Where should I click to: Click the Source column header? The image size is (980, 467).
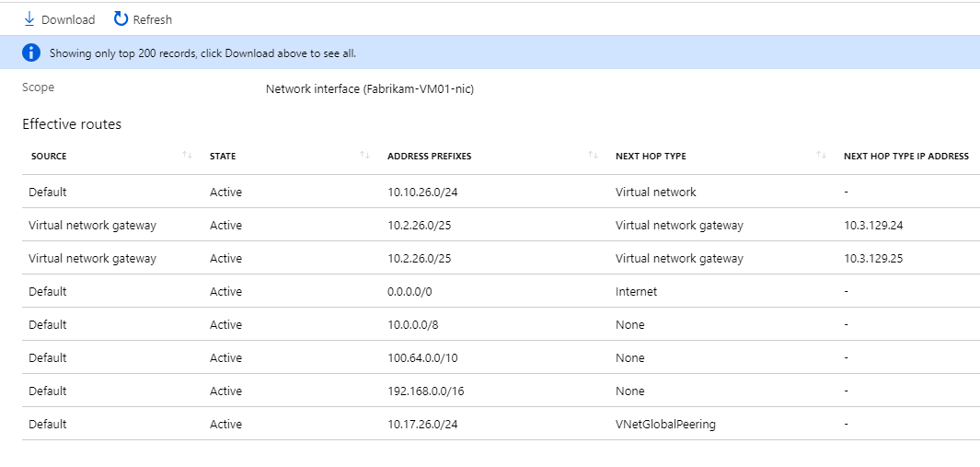pos(49,157)
